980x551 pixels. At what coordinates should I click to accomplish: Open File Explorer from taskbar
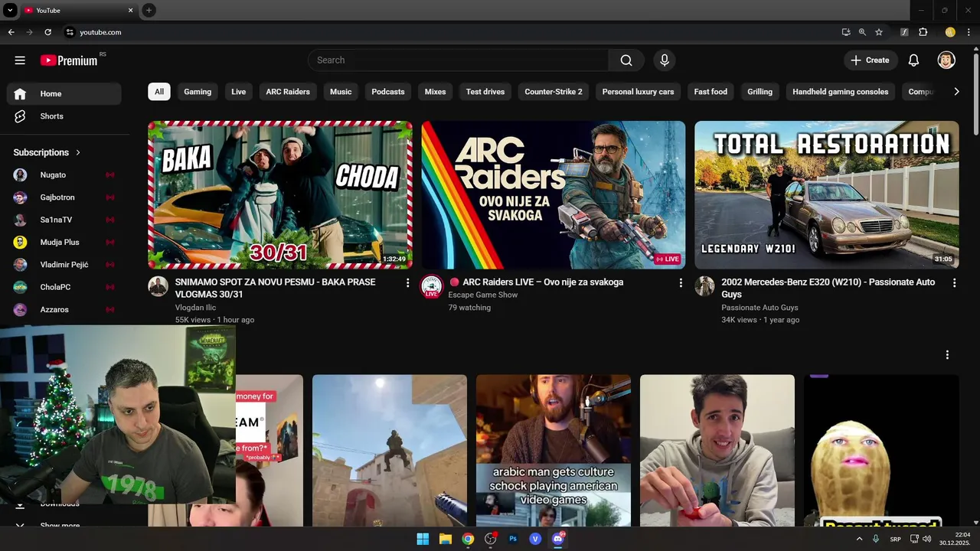[445, 539]
